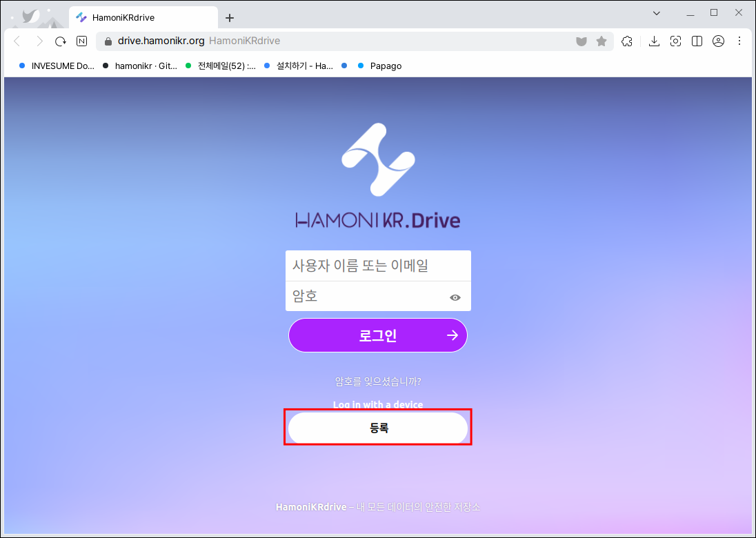The height and width of the screenshot is (538, 756).
Task: Open the browser extensions puzzle icon
Action: click(x=627, y=41)
